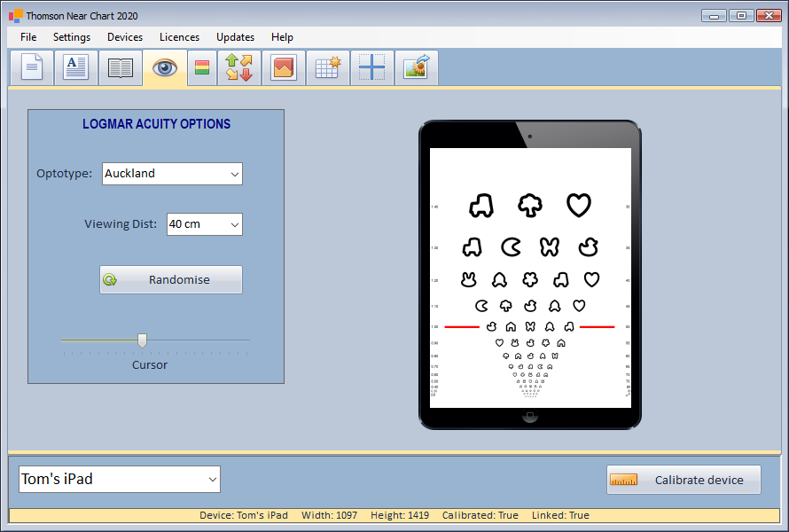The height and width of the screenshot is (532, 789).
Task: Select the red-green color bars icon
Action: (x=202, y=68)
